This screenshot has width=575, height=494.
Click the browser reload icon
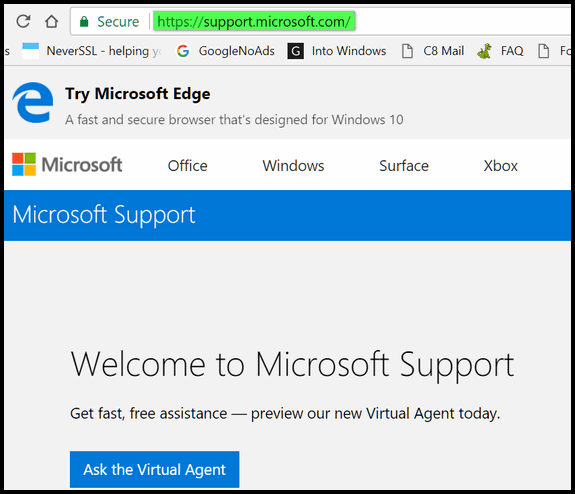pos(23,21)
